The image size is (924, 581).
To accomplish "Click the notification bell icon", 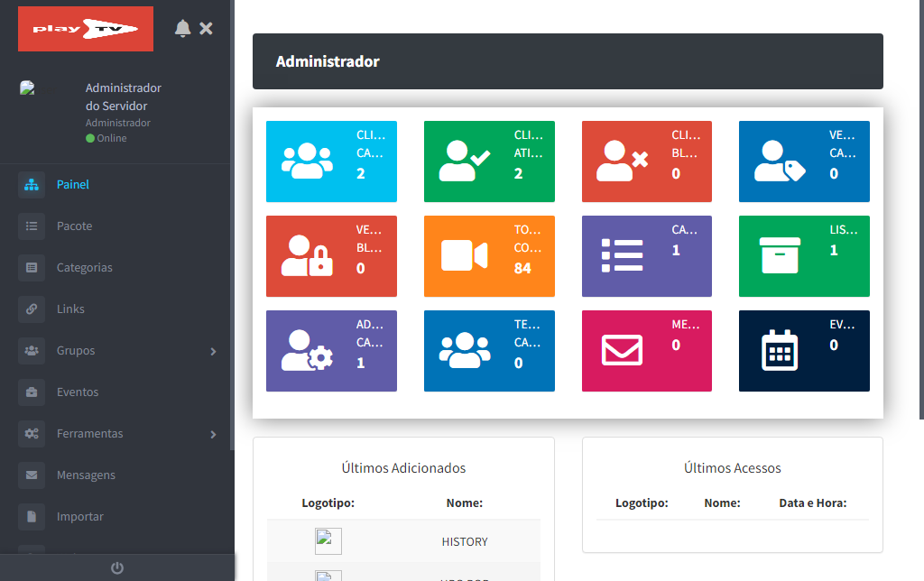I will [182, 28].
